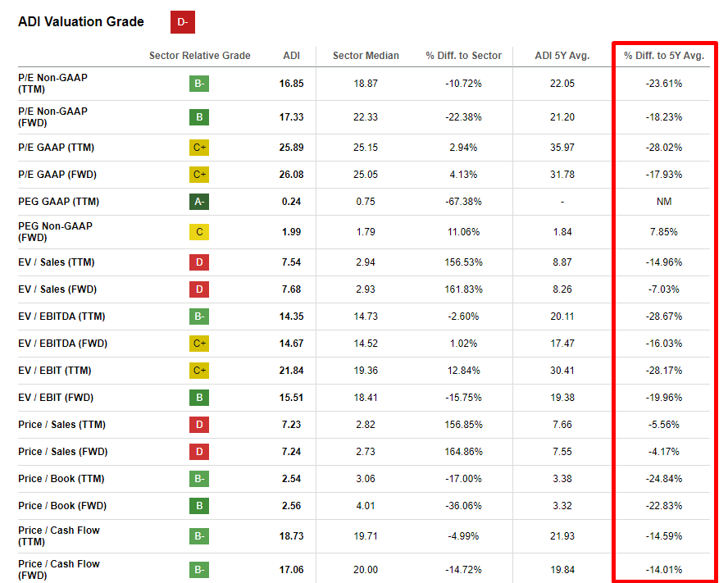Click the NM value in the PEG GAAP row
This screenshot has height=583, width=728.
coord(664,202)
